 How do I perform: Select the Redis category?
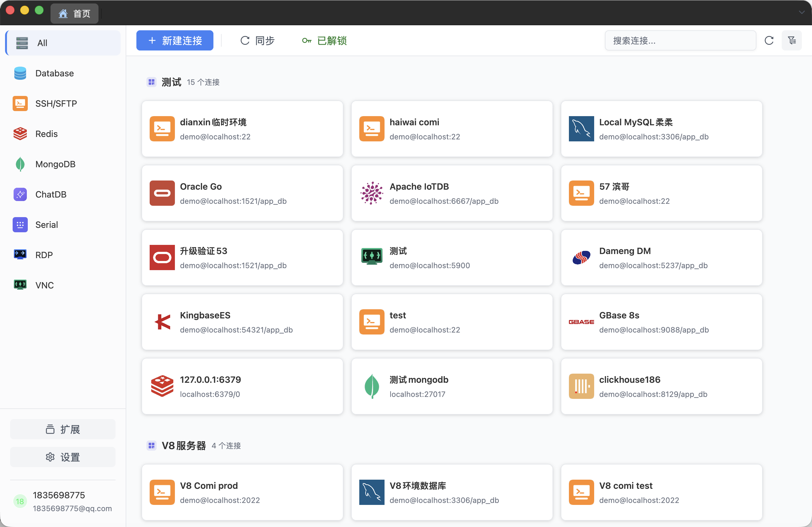[x=63, y=134]
